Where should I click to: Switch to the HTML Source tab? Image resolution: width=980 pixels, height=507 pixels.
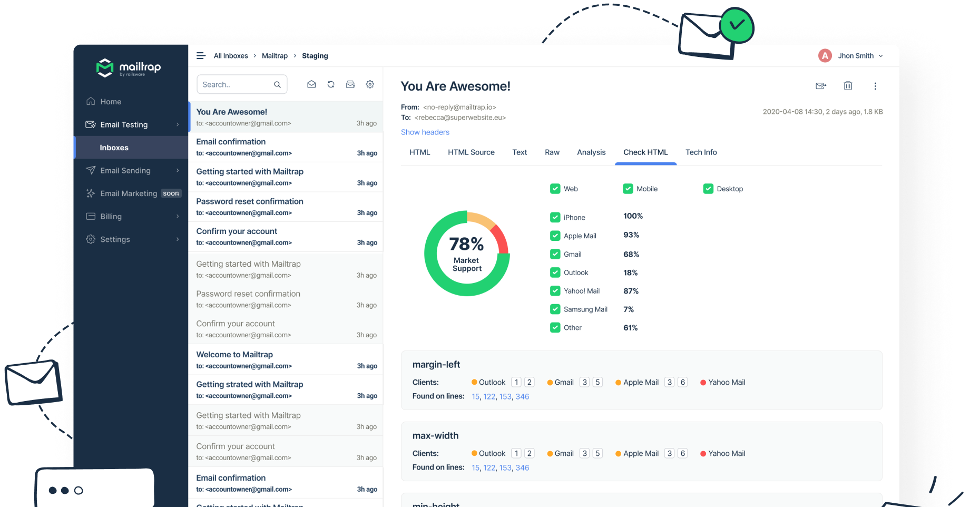pyautogui.click(x=471, y=152)
